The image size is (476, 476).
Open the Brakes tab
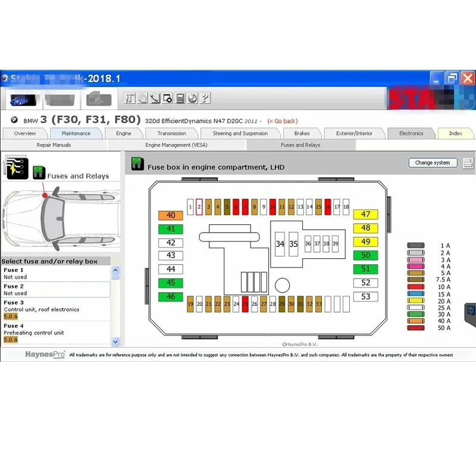(x=302, y=133)
